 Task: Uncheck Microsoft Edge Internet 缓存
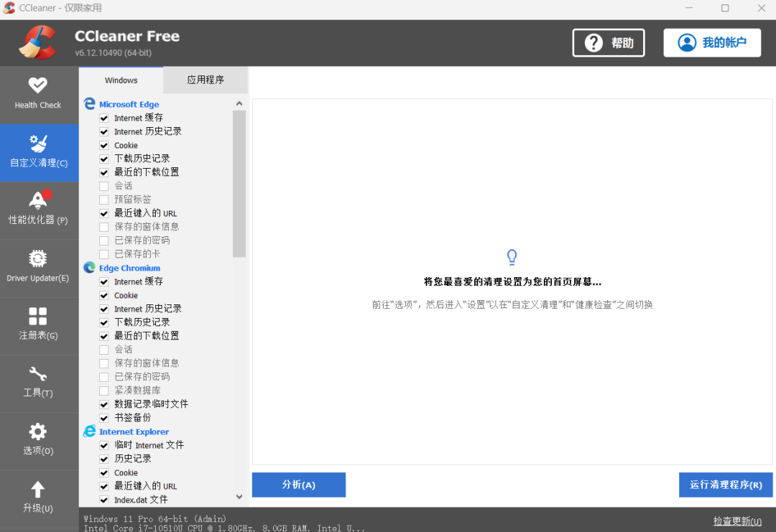[104, 118]
